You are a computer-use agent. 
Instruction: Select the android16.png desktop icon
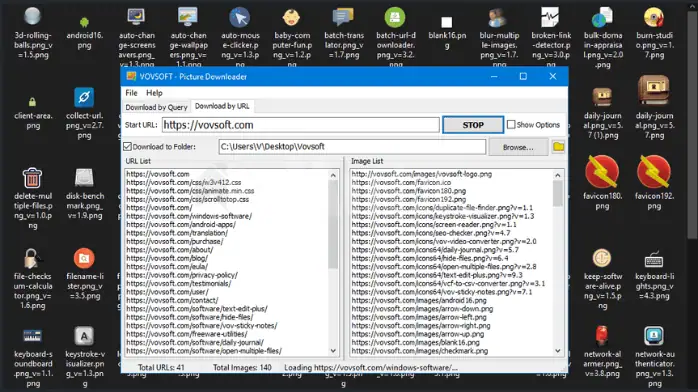click(x=84, y=22)
